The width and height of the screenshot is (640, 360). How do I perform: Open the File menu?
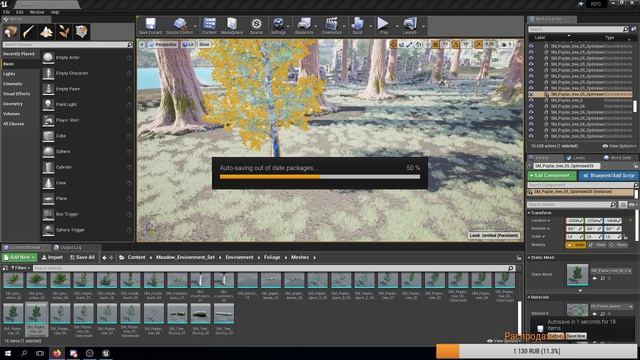point(6,12)
